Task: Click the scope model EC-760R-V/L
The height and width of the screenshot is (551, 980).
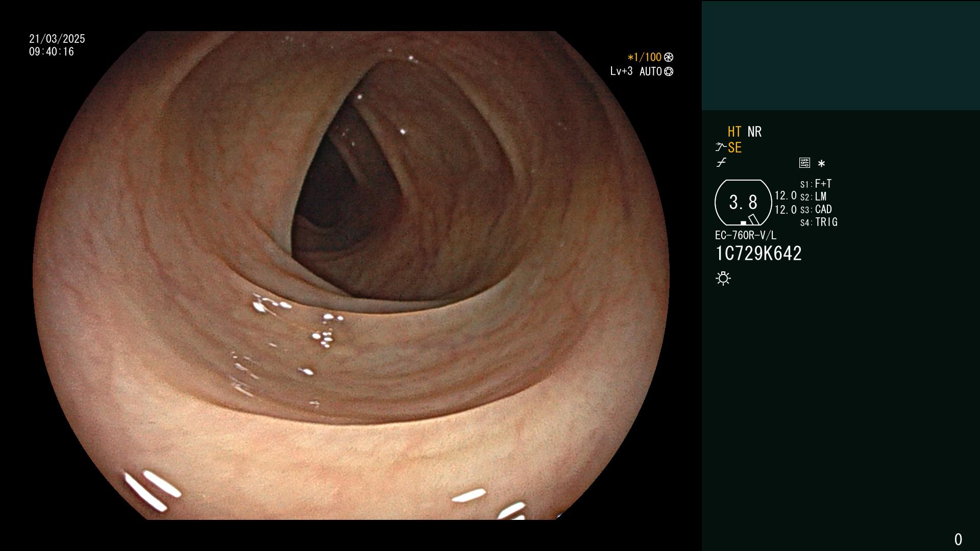Action: 745,235
